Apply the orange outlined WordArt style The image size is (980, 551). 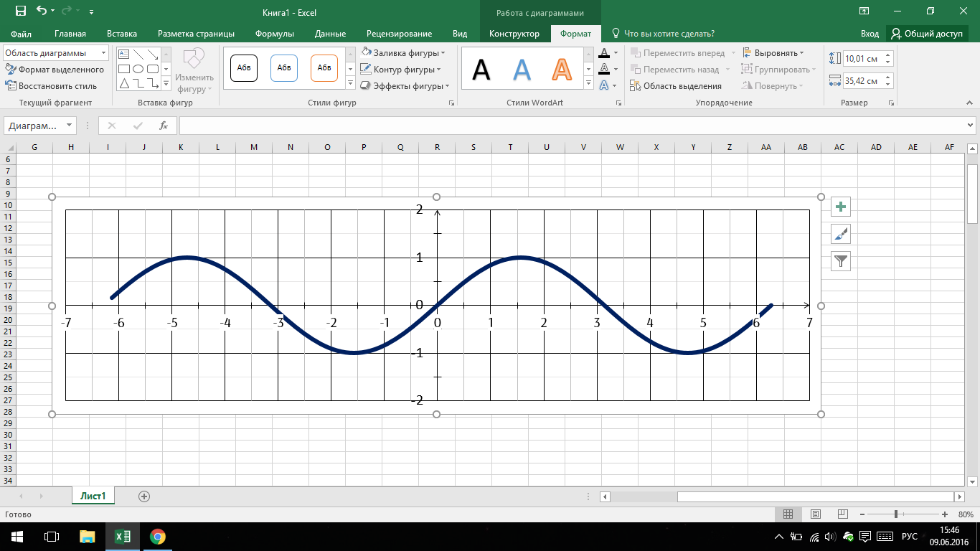[x=562, y=69]
